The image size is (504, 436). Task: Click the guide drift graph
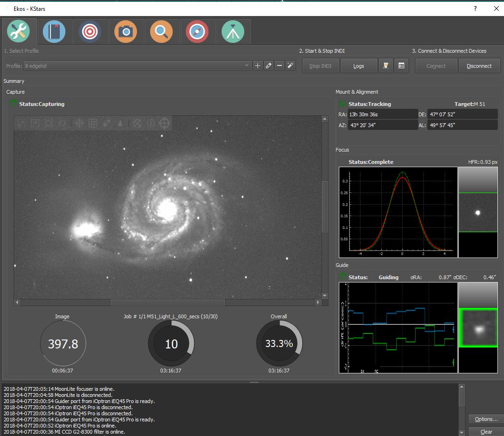pos(398,328)
